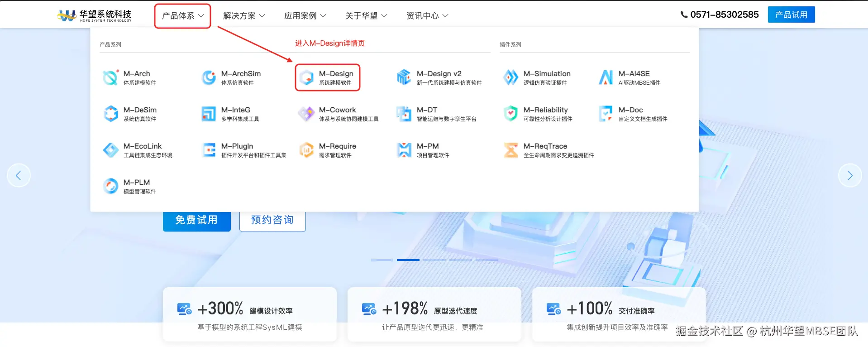Select the active second carousel indicator

tap(408, 260)
